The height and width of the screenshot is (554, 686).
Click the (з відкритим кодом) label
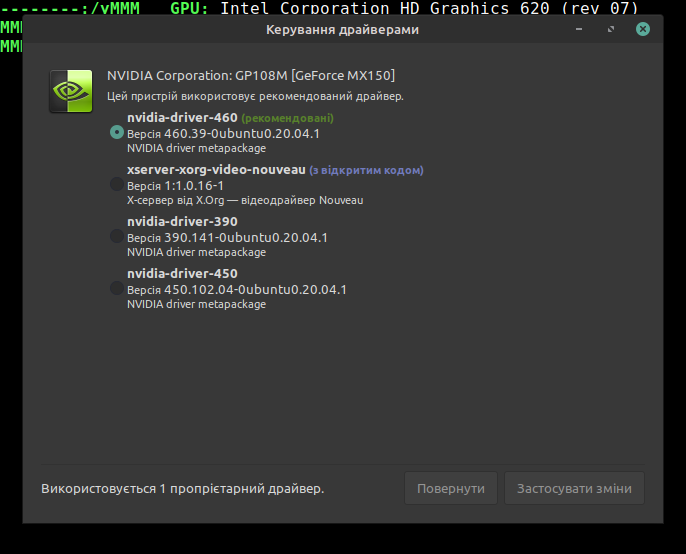click(366, 171)
